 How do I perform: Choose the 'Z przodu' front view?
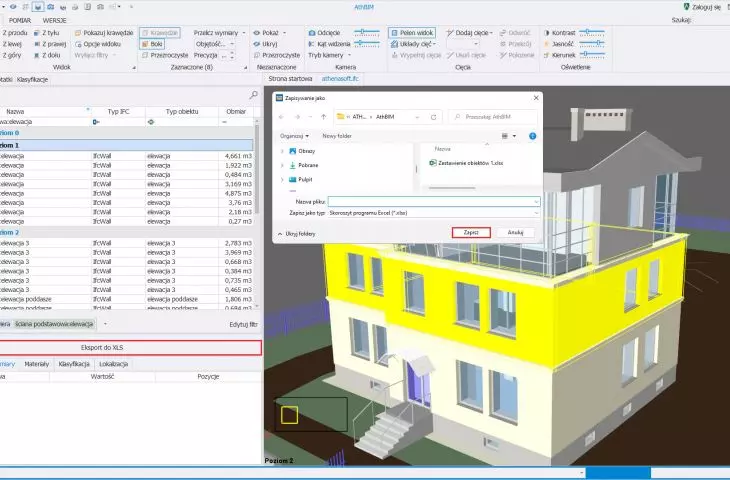click(14, 33)
